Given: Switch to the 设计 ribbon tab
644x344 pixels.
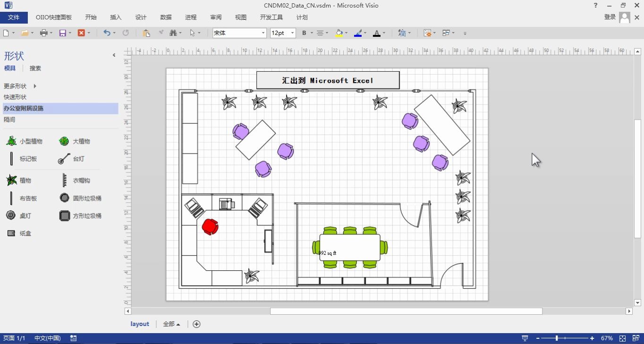Looking at the screenshot, I should click(141, 17).
